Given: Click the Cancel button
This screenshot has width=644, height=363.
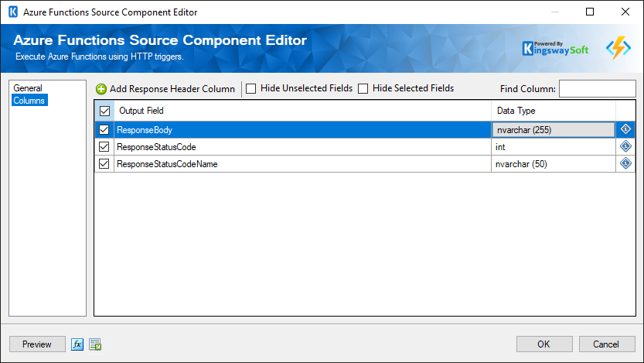Looking at the screenshot, I should coord(607,344).
